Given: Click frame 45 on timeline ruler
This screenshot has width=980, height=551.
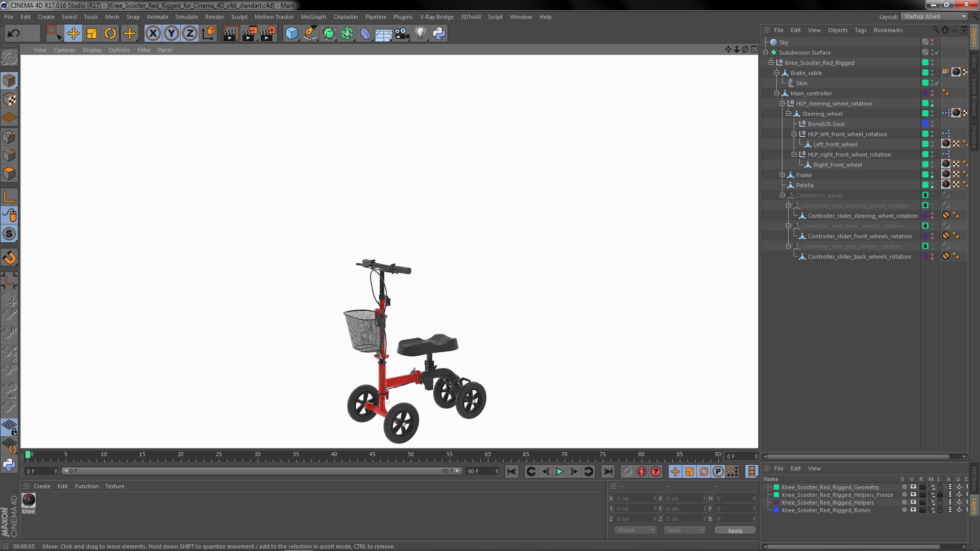Looking at the screenshot, I should click(373, 454).
